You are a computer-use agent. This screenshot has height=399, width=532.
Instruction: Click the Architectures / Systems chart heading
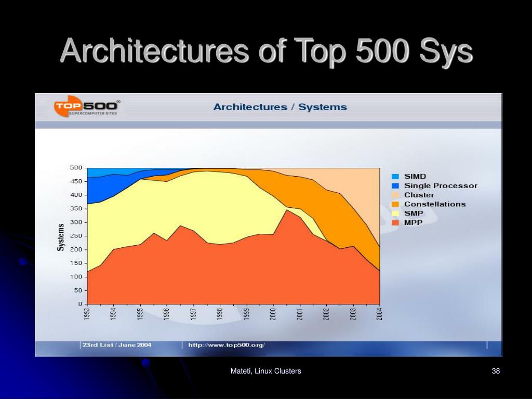pyautogui.click(x=280, y=107)
